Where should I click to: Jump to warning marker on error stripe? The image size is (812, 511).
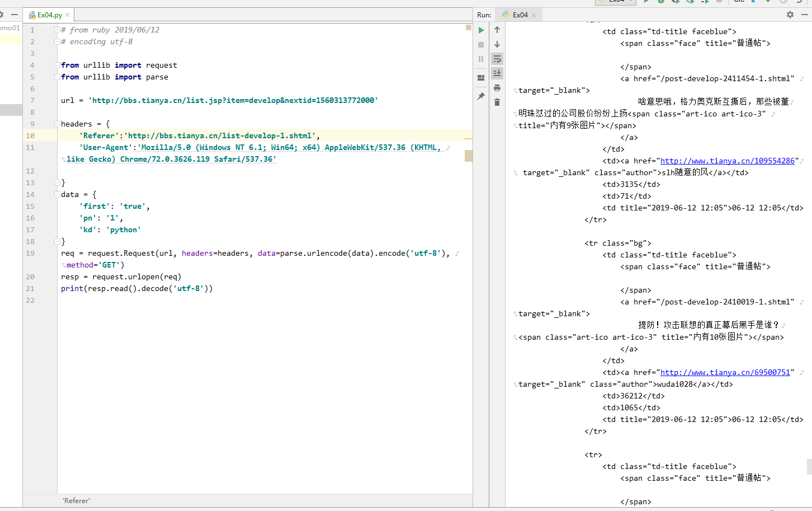(469, 156)
